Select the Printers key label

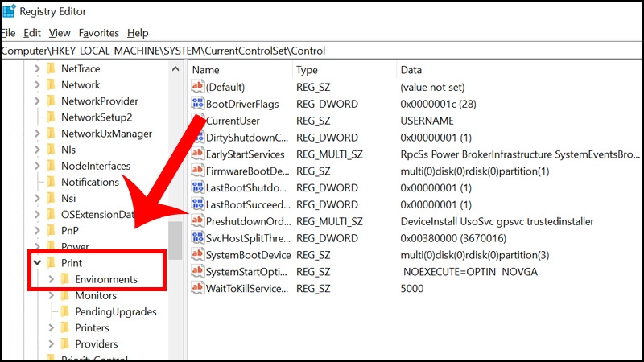click(92, 327)
